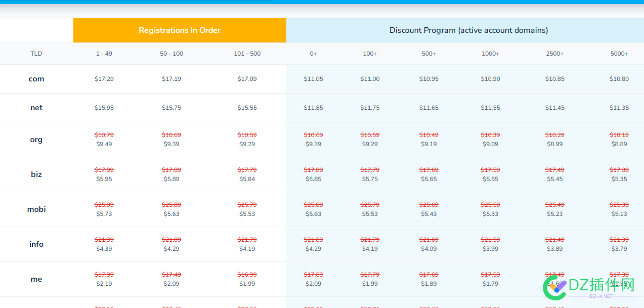The width and height of the screenshot is (644, 308).
Task: Click the mobi TLD row label
Action: click(x=36, y=209)
